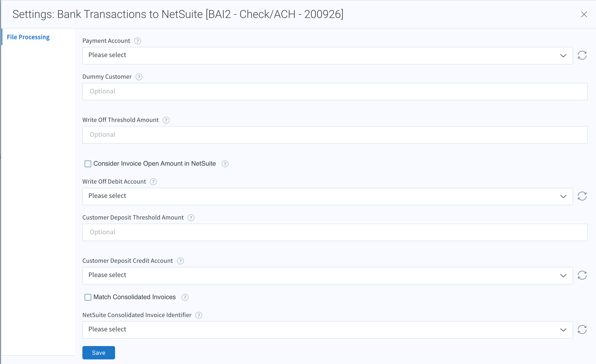Viewport: 596px width, 364px height.
Task: Check the Match Consolidated Invoices box
Action: (x=88, y=297)
